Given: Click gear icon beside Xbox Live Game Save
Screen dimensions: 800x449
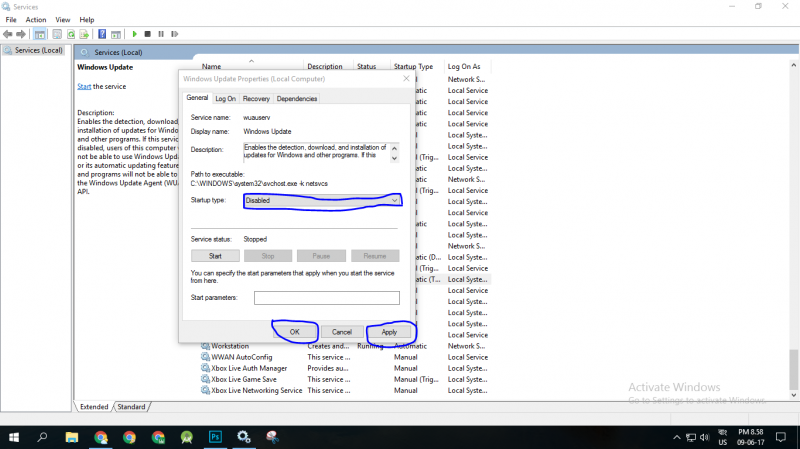Looking at the screenshot, I should [x=205, y=379].
